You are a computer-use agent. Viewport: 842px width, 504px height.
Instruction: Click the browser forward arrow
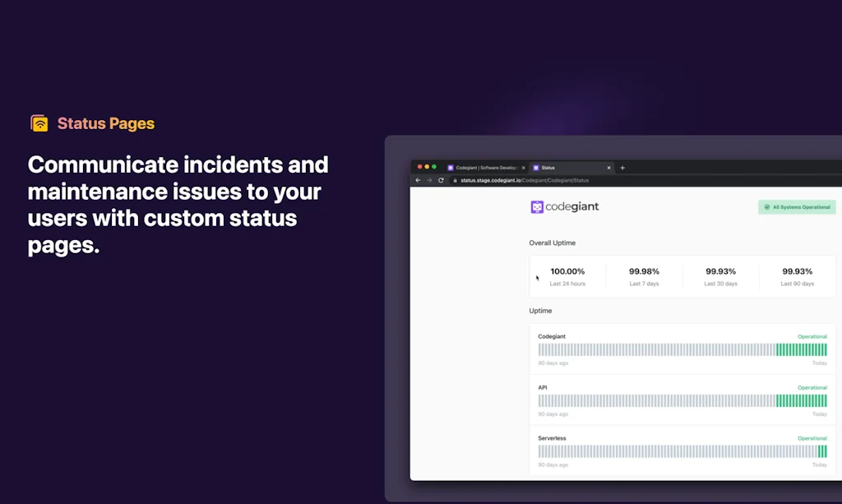(x=428, y=180)
